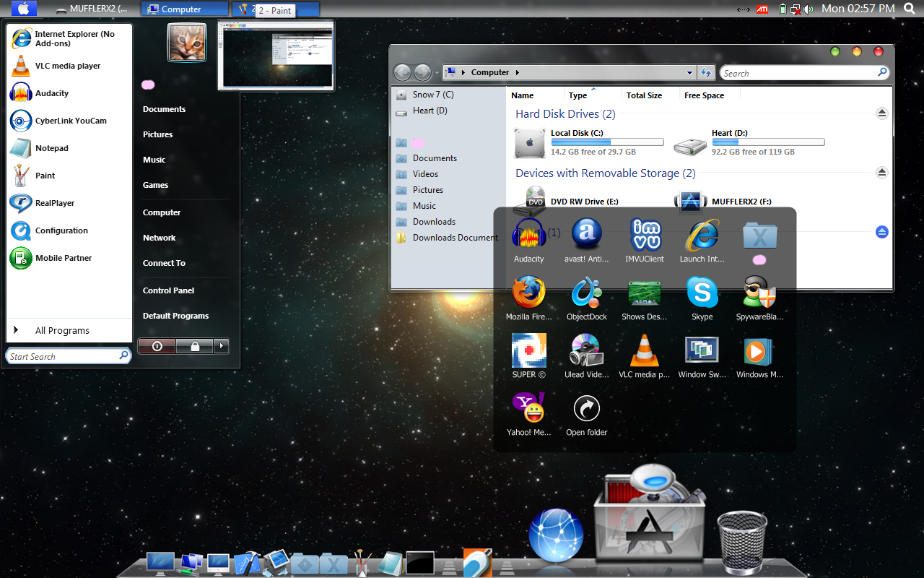Launch Yahoo! Messenger from the stack
This screenshot has width=924, height=578.
(529, 408)
